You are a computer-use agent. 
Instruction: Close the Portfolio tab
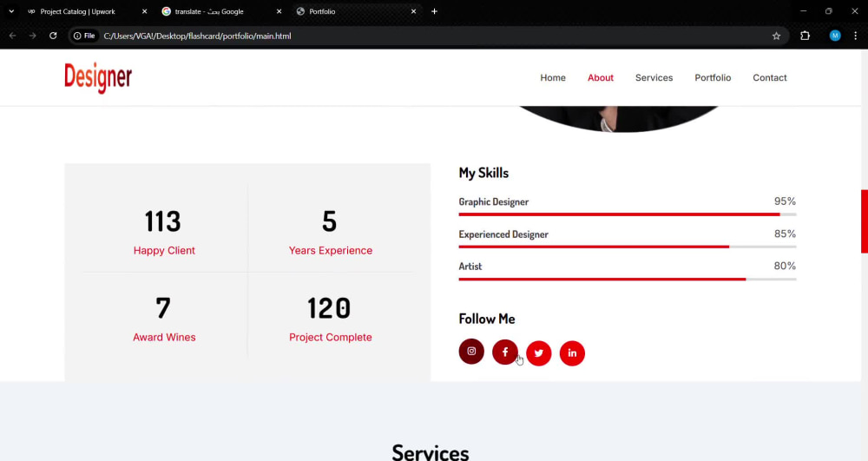click(x=413, y=11)
